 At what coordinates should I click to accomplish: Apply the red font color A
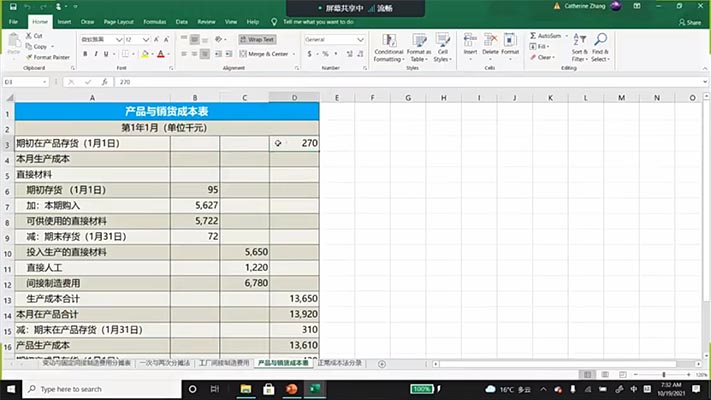coord(161,54)
